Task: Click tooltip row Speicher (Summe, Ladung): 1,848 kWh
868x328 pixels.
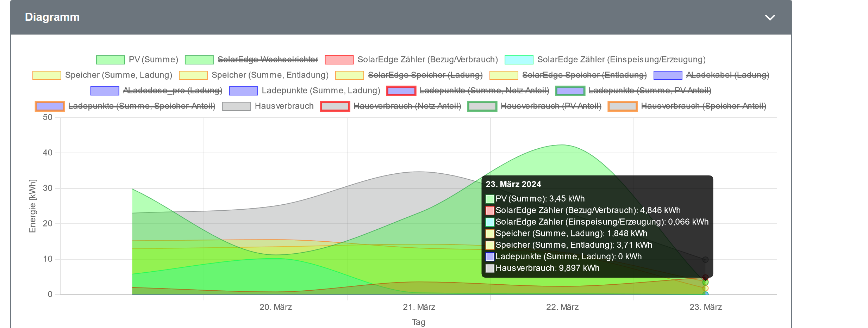Action: (567, 233)
